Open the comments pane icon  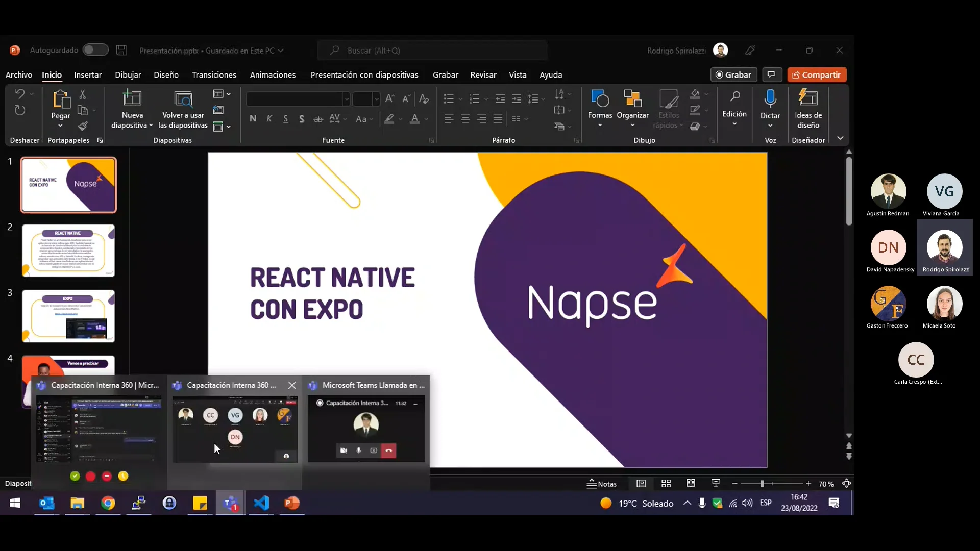click(772, 74)
